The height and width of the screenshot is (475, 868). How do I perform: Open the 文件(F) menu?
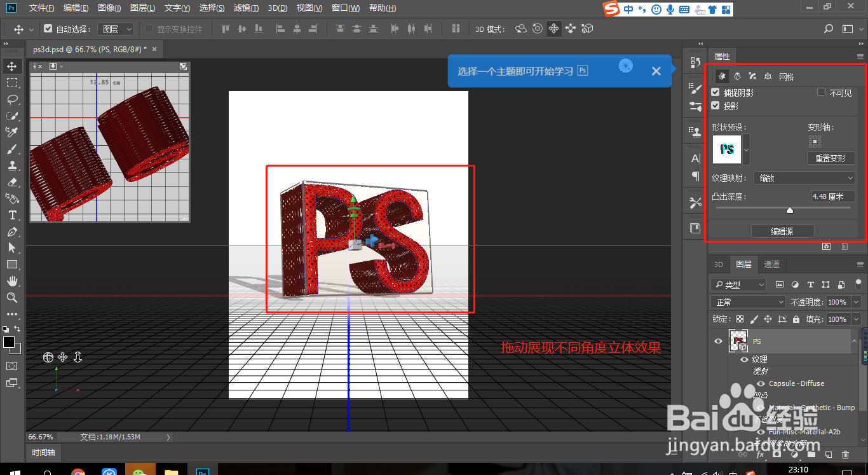41,8
